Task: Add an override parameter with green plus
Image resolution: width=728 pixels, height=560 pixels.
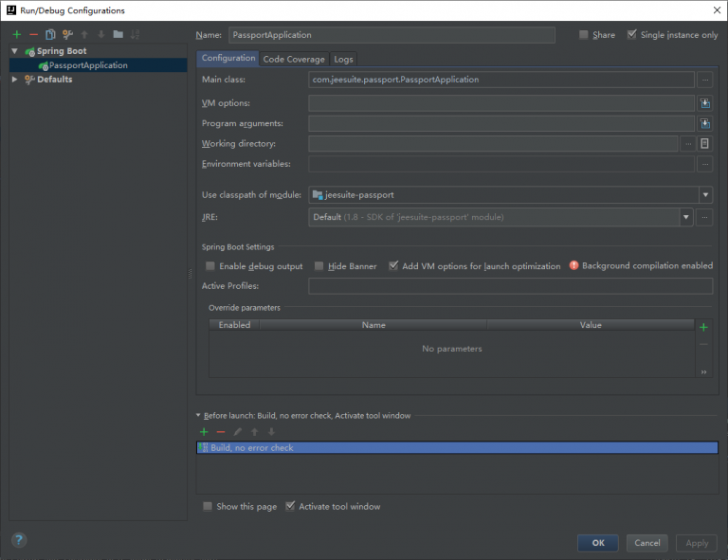Action: pyautogui.click(x=703, y=328)
